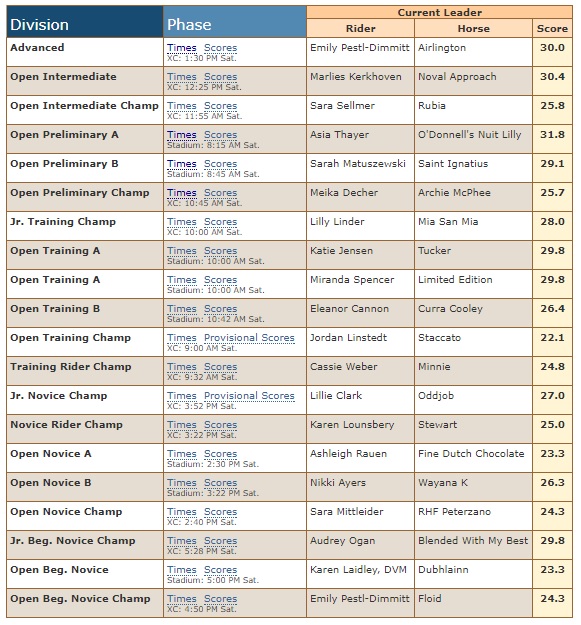
Task: Select horse name O'Donnell's Nuit Lilly
Action: [x=469, y=135]
